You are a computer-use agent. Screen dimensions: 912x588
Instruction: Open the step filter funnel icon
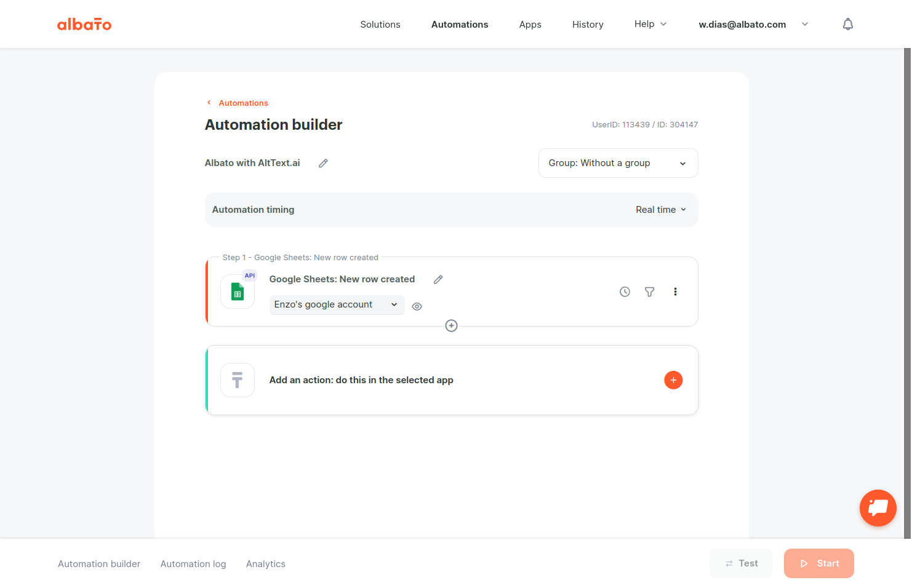point(649,292)
